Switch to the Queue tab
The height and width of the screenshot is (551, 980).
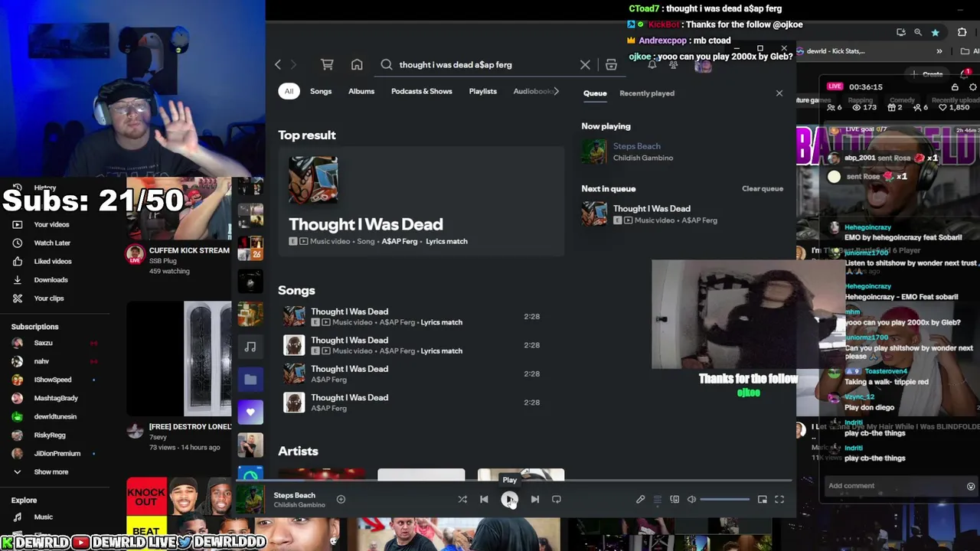(x=595, y=93)
